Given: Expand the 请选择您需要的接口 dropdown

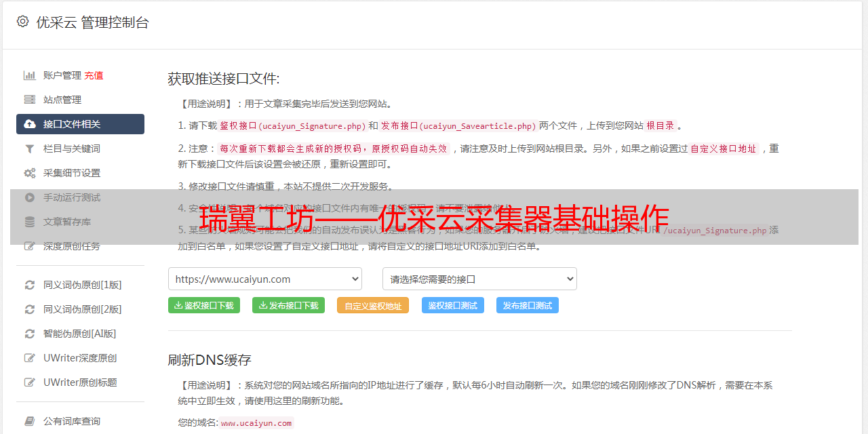Looking at the screenshot, I should pyautogui.click(x=479, y=279).
